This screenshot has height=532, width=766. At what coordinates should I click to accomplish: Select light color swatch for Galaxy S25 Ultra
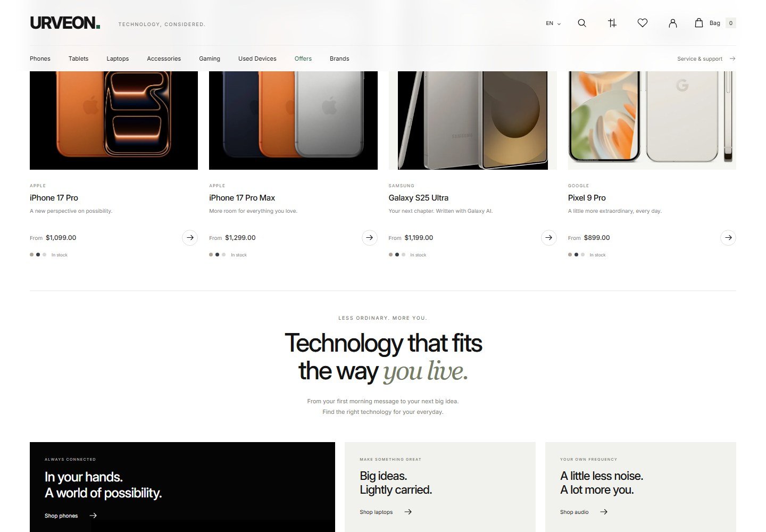(x=404, y=255)
